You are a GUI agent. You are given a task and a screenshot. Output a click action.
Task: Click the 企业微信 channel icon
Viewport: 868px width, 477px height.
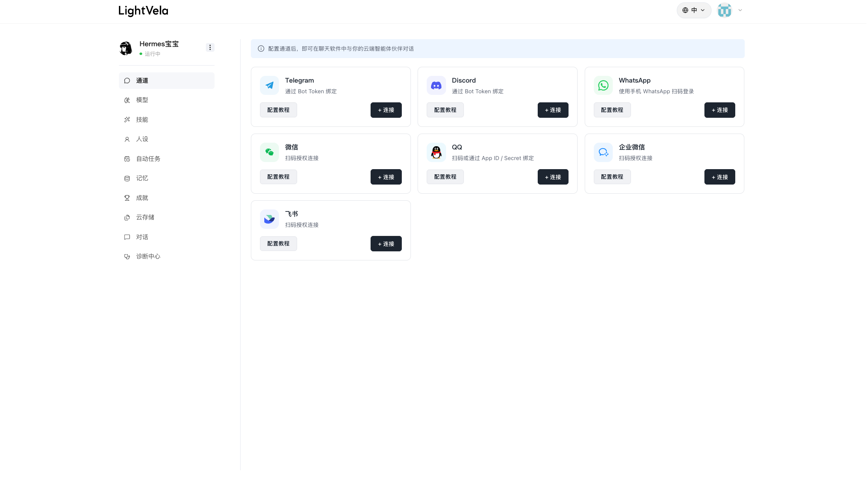pos(603,152)
